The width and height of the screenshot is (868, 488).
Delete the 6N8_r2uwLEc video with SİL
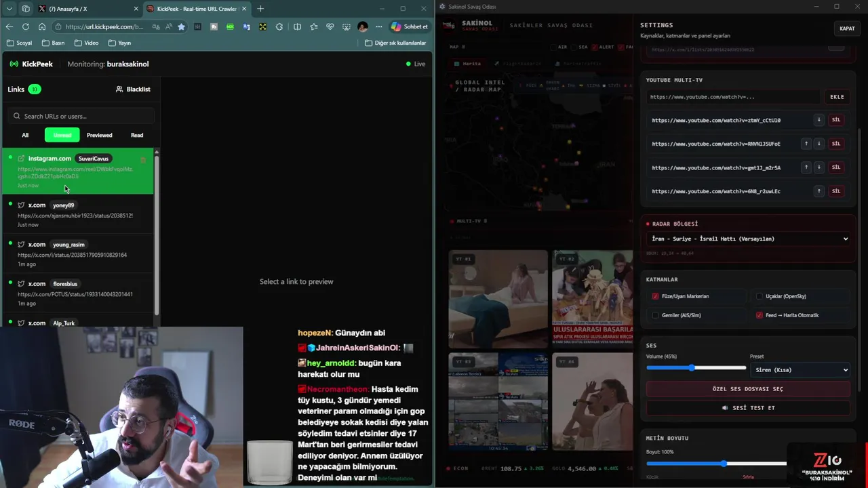pos(835,191)
